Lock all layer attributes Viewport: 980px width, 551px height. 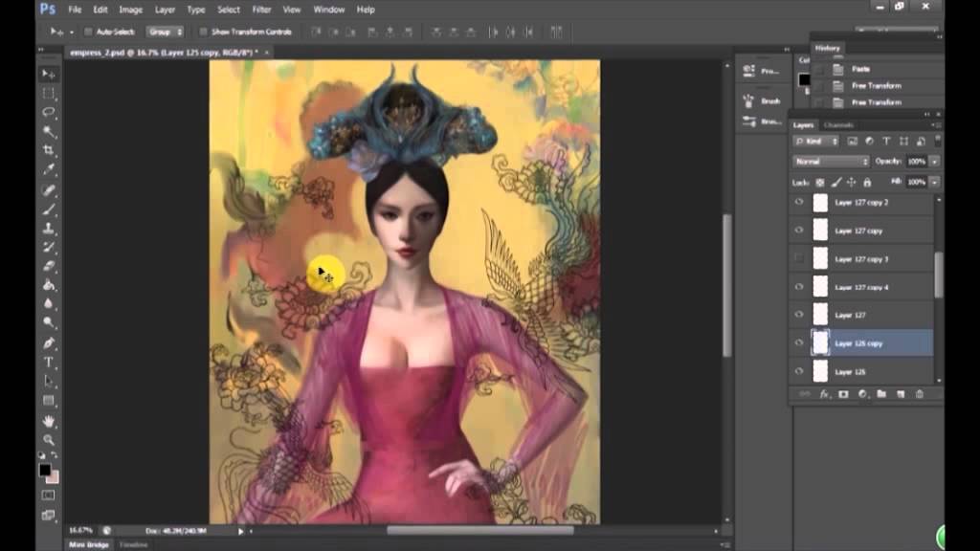tap(867, 183)
